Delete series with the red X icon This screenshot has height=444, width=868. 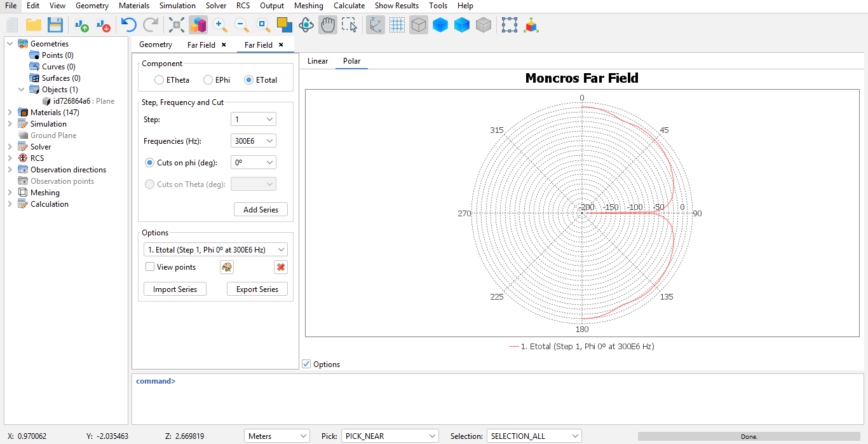point(280,267)
